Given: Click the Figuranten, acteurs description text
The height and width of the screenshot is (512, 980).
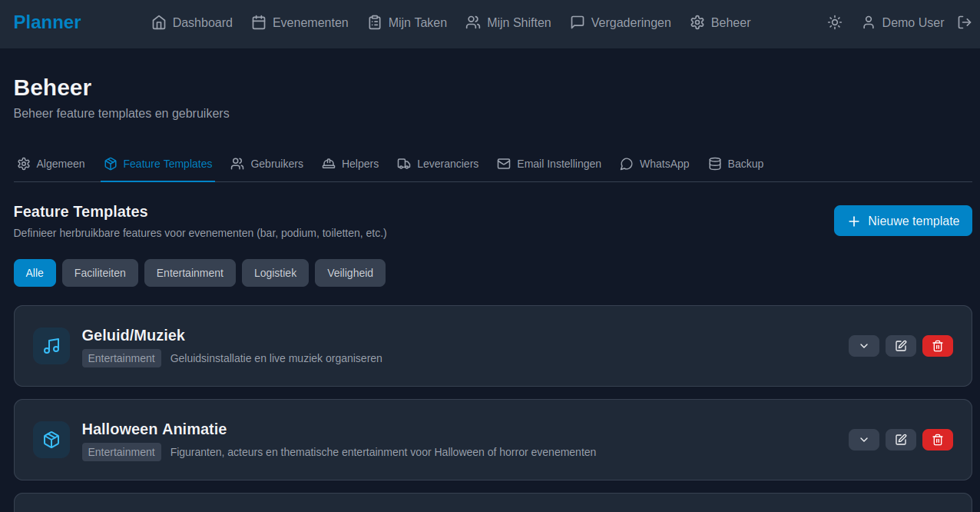Looking at the screenshot, I should click(x=383, y=452).
